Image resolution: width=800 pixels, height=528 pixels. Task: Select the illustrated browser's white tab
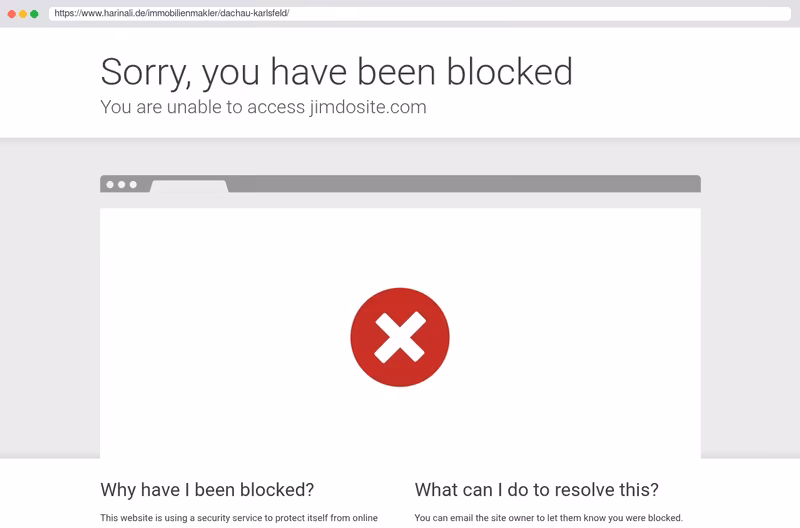tap(189, 186)
